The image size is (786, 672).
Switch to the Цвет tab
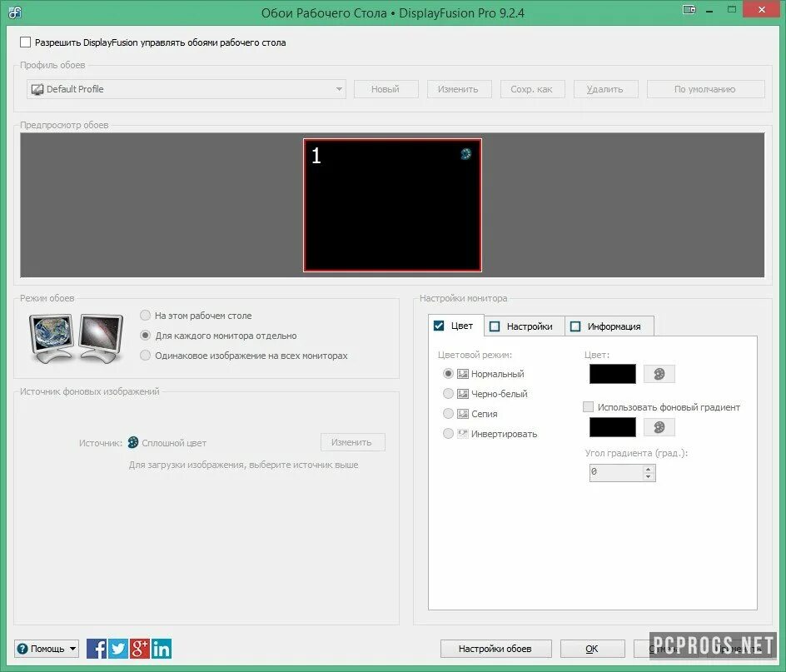[x=455, y=326]
